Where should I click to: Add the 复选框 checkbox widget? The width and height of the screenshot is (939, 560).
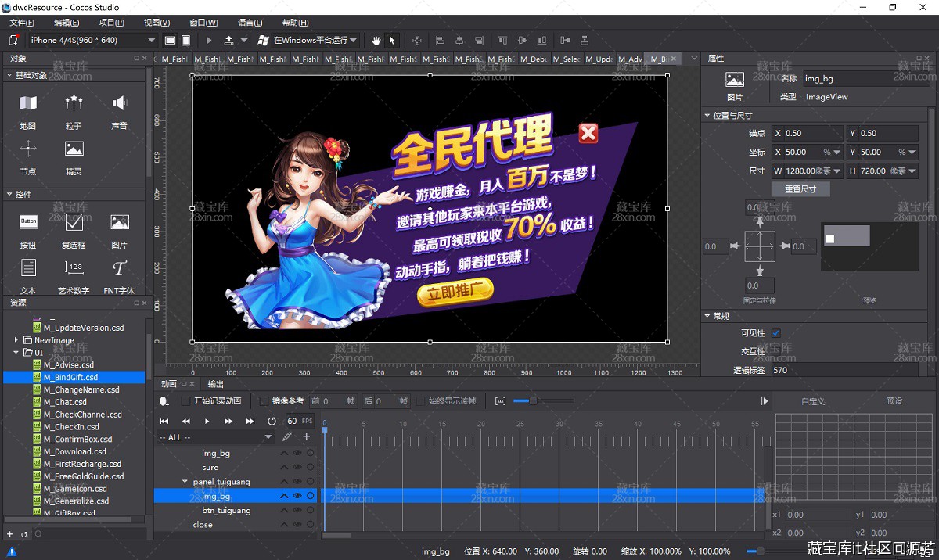click(74, 231)
